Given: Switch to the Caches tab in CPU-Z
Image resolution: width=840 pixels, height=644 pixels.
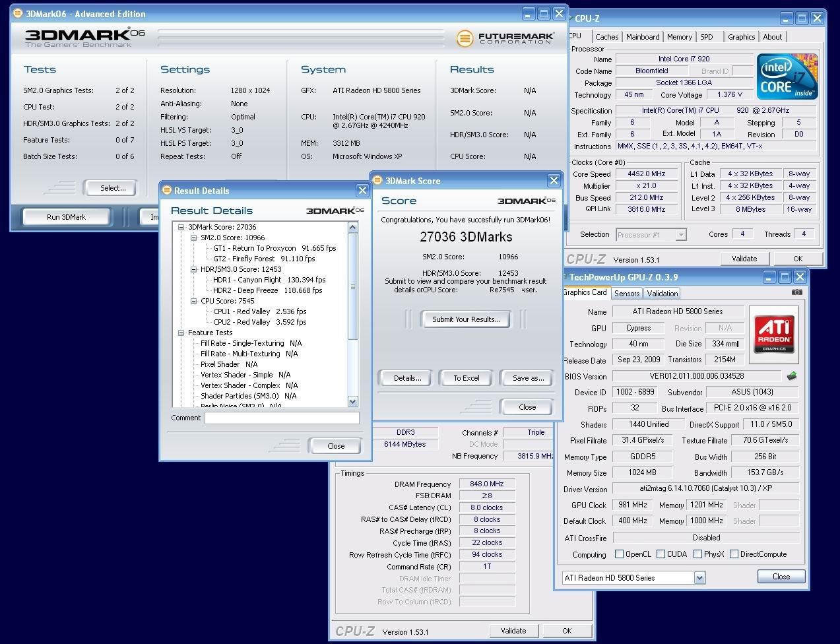Looking at the screenshot, I should pyautogui.click(x=606, y=37).
